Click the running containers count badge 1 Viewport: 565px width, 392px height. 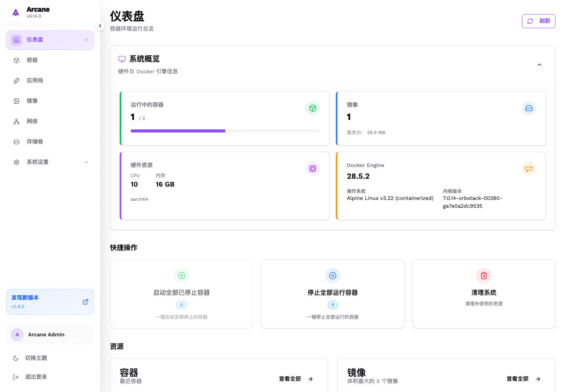333,305
